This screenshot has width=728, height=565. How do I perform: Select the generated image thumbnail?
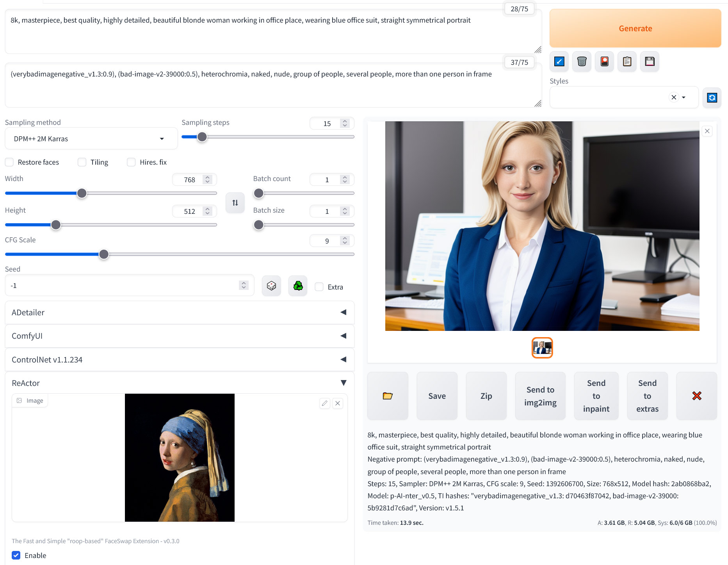[x=542, y=348]
